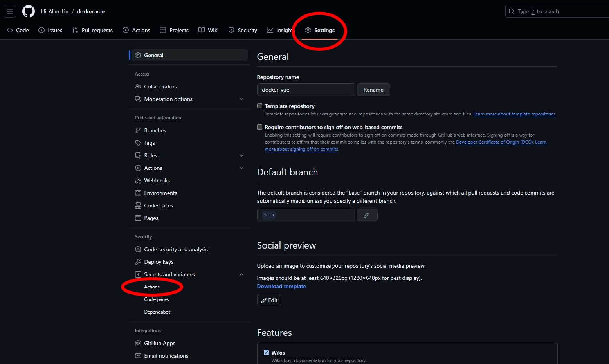
Task: Open Learn more about template repositories link
Action: point(514,114)
